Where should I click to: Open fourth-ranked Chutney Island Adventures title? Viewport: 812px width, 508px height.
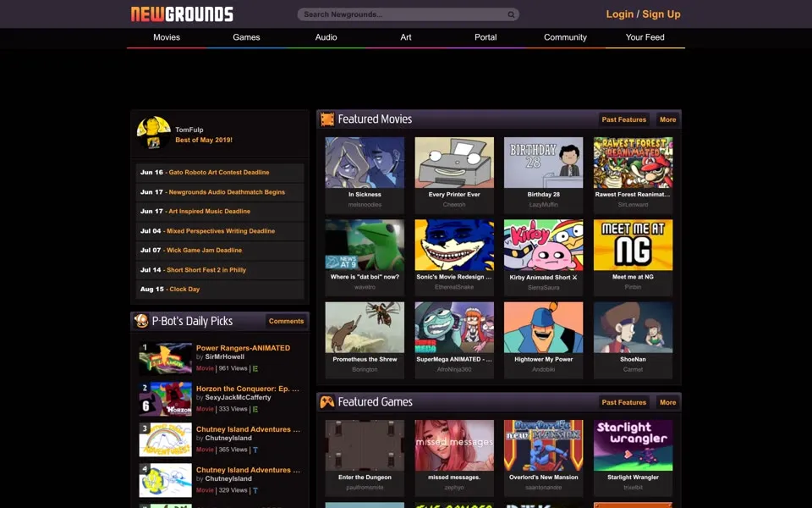point(248,470)
